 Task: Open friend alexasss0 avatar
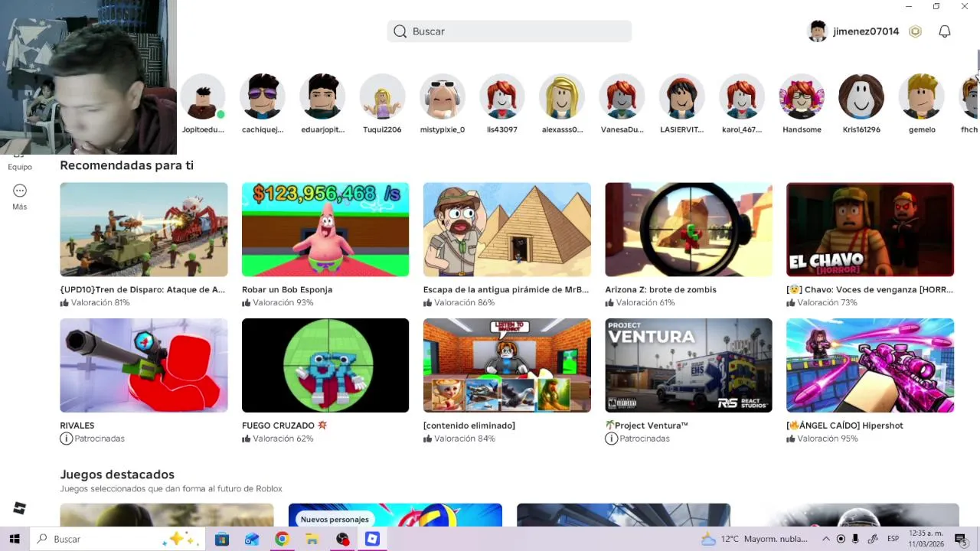point(562,96)
